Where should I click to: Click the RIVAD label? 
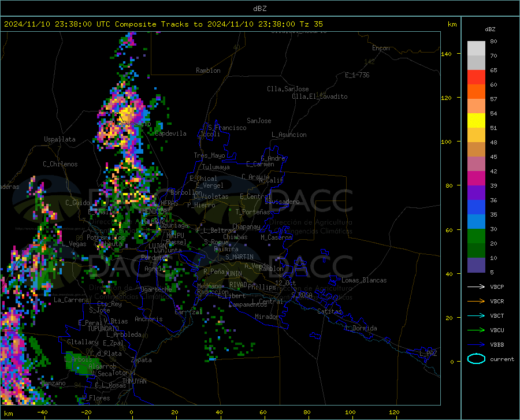[x=238, y=285]
